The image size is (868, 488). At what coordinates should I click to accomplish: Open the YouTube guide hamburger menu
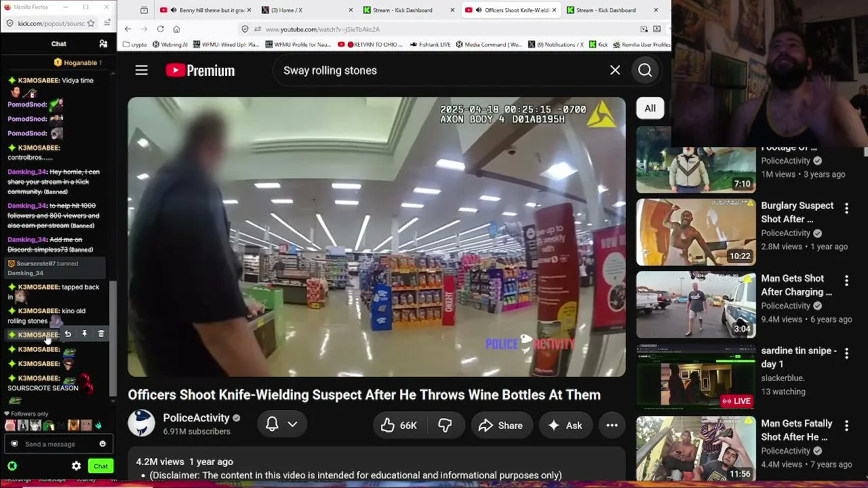[x=141, y=70]
